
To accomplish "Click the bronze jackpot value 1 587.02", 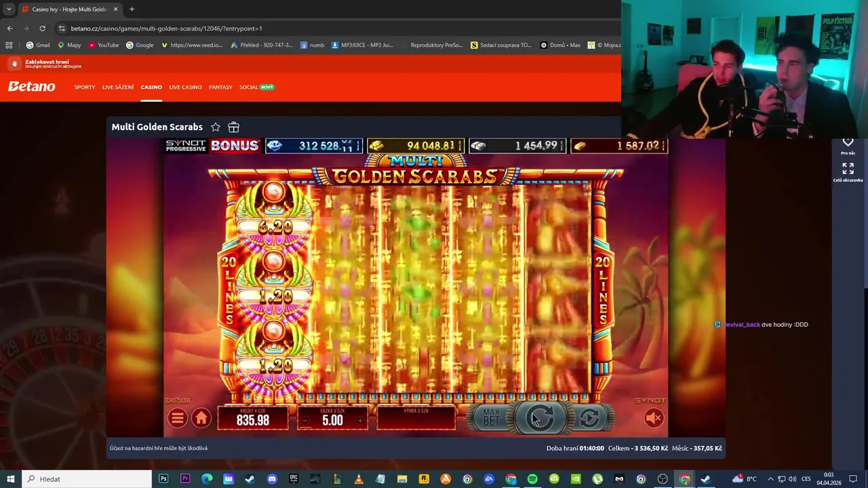I will pyautogui.click(x=619, y=146).
